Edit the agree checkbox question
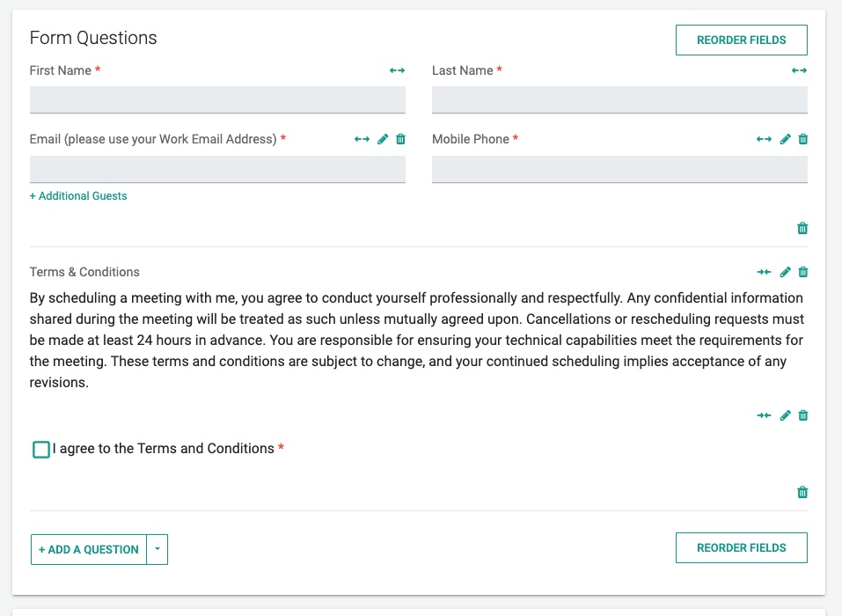The width and height of the screenshot is (842, 616). [x=785, y=415]
